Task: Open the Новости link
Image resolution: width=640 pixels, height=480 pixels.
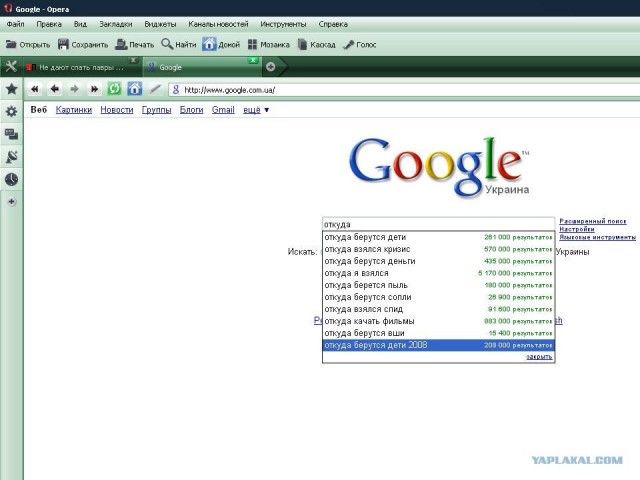Action: tap(117, 110)
